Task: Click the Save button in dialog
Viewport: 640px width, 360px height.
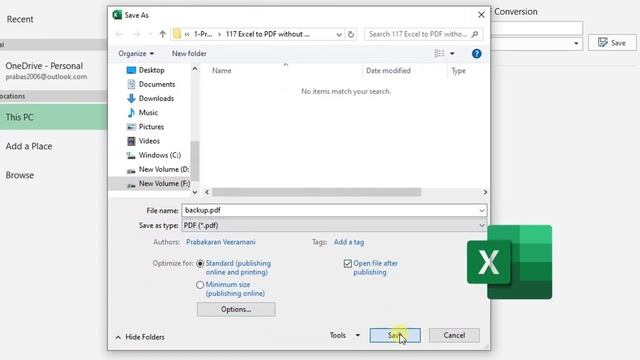Action: (x=395, y=336)
